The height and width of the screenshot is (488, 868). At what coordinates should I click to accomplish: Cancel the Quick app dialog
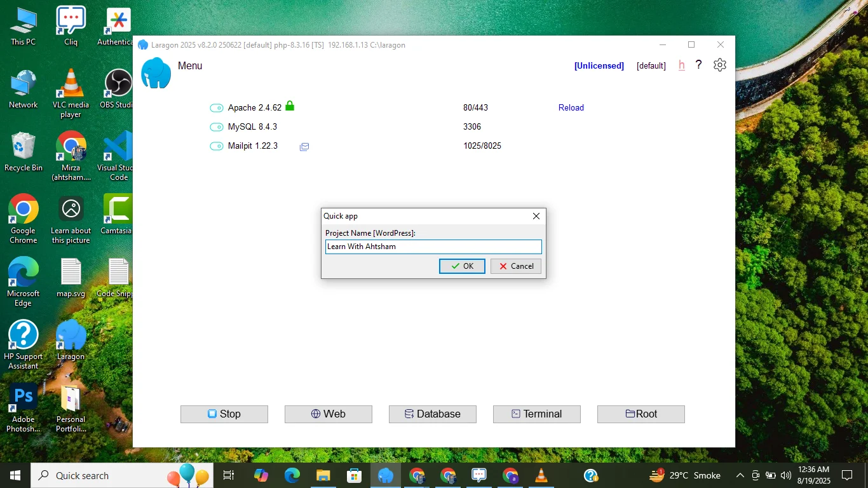point(516,266)
